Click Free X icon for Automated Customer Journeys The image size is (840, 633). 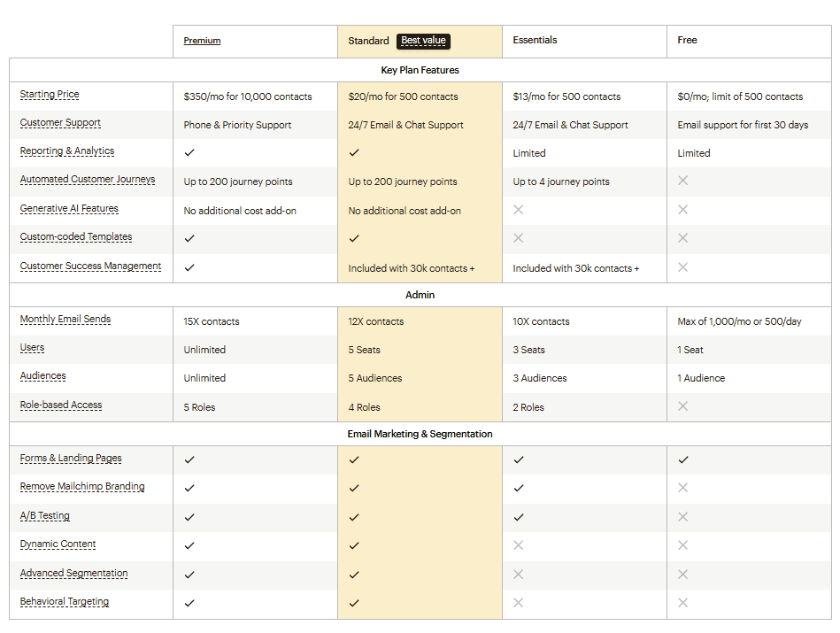pyautogui.click(x=683, y=181)
